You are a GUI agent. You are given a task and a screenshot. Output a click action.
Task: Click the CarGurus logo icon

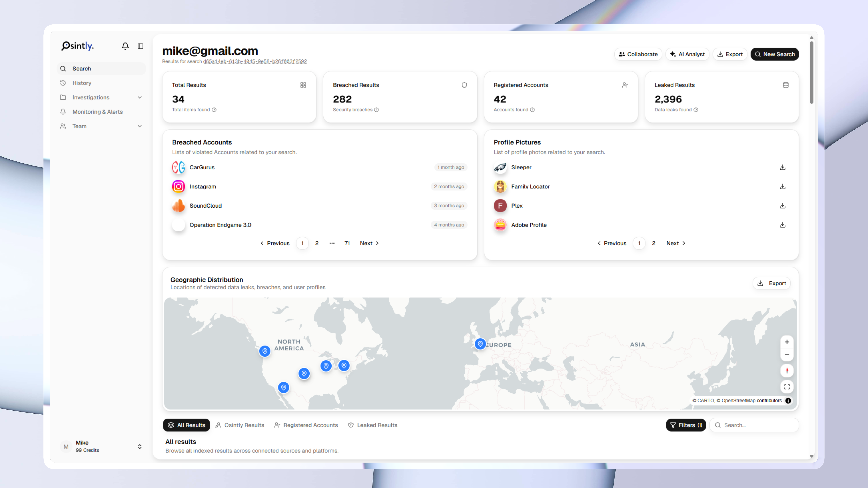(179, 167)
